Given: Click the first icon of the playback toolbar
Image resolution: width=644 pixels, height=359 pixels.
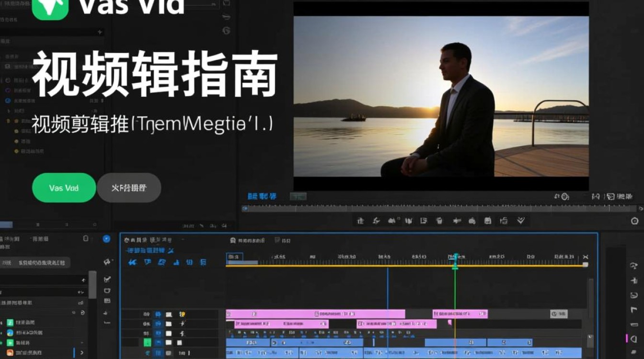Looking at the screenshot, I should point(361,221).
